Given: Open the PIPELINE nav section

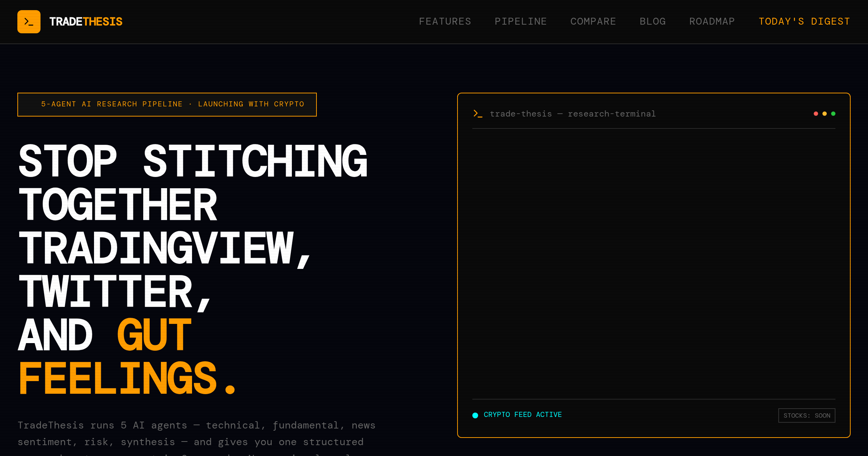Looking at the screenshot, I should (520, 21).
